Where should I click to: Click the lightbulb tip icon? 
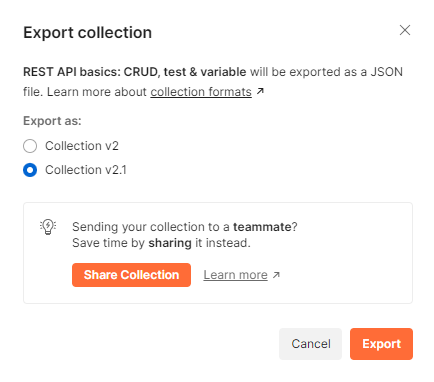pos(48,227)
